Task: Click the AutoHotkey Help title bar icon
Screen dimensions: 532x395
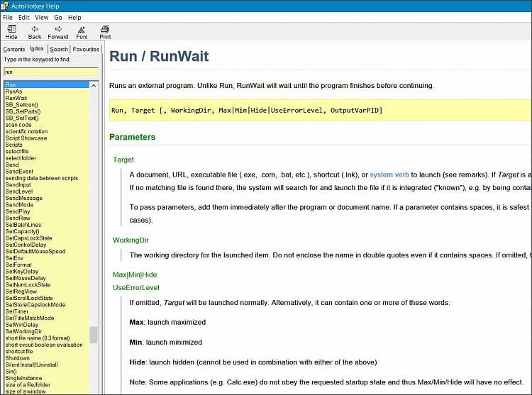Action: tap(5, 6)
